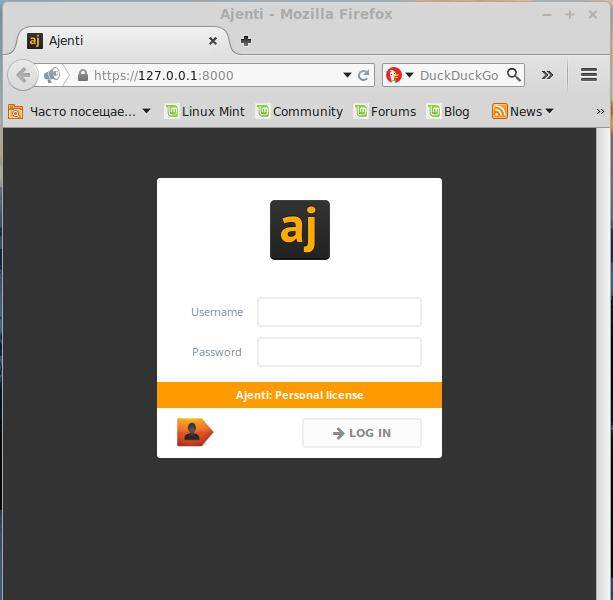Select the Ajenti browser tab

tap(122, 41)
